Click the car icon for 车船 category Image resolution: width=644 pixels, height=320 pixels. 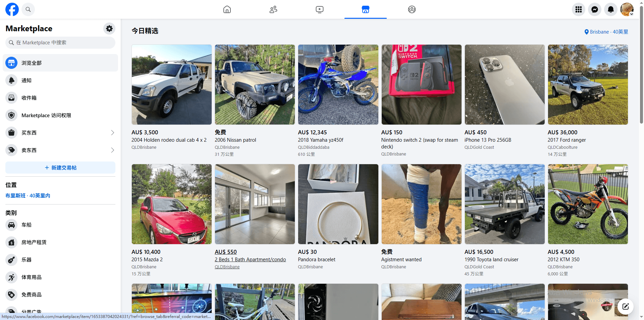11,225
